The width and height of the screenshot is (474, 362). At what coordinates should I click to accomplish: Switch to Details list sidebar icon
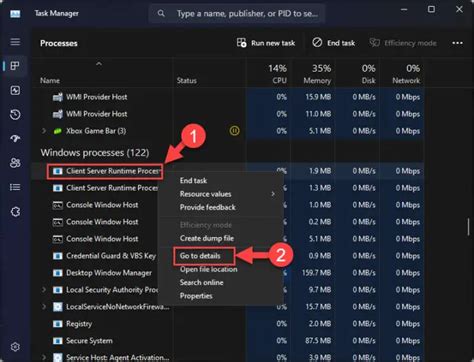15,187
